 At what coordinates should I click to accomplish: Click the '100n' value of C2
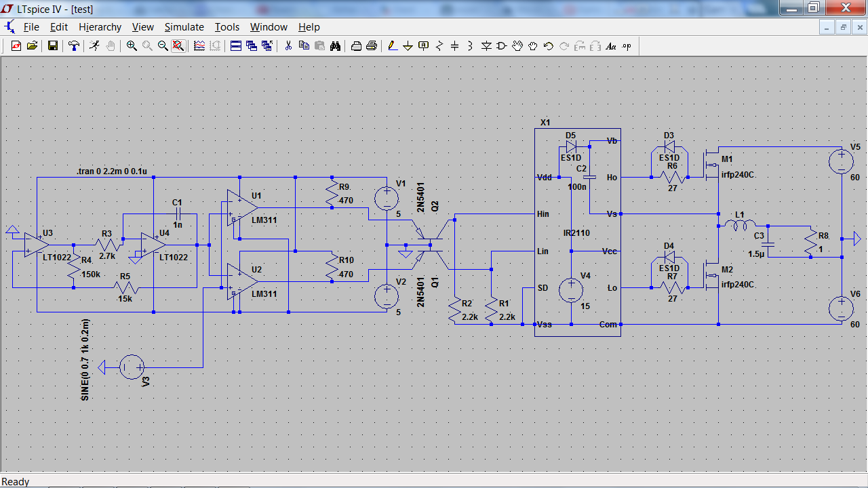[578, 186]
